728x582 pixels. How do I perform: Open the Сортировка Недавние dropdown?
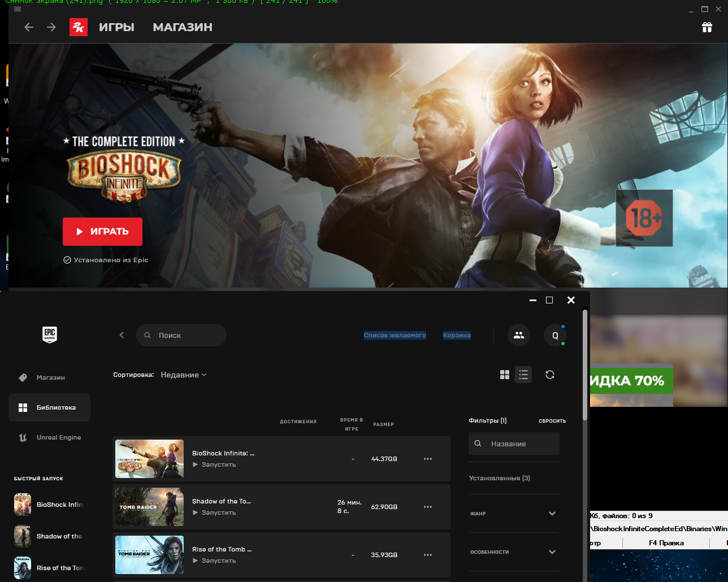point(184,375)
